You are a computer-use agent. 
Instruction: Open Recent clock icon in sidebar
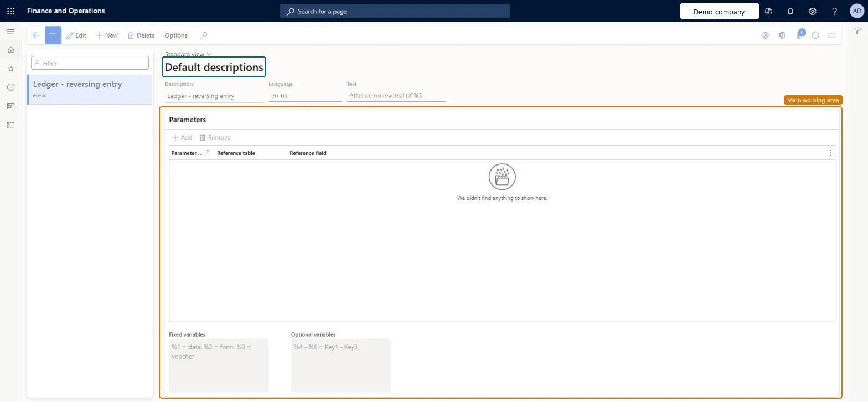(11, 87)
